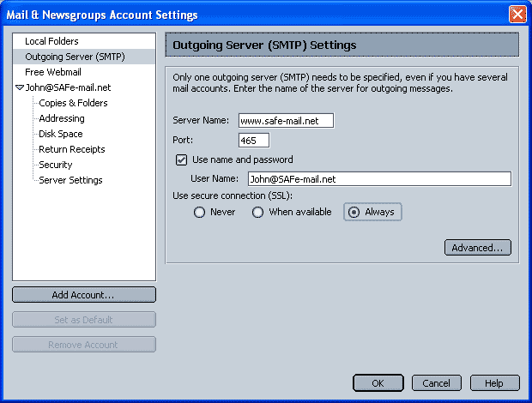Select When available SSL option
This screenshot has height=403, width=532.
257,212
